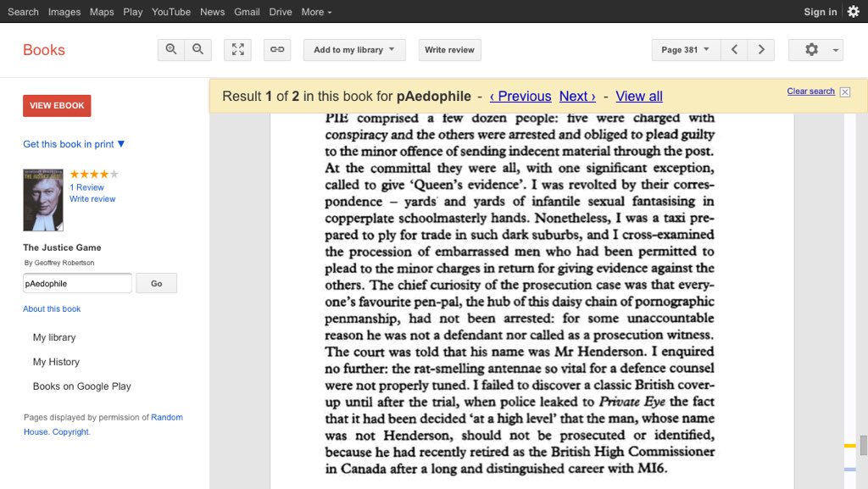
Task: Open the About this book link
Action: 52,309
